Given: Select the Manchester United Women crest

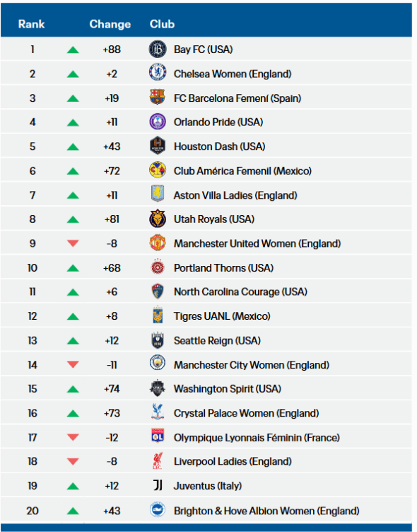Looking at the screenshot, I should (x=158, y=243).
